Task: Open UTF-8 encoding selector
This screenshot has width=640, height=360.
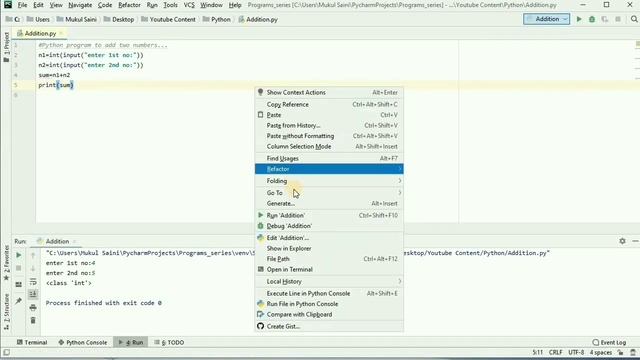Action: [576, 352]
